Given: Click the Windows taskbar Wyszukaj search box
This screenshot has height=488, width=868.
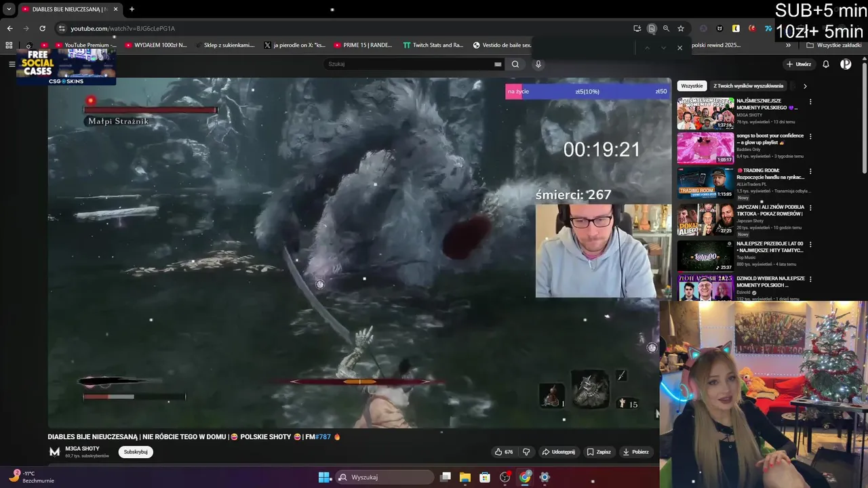Looking at the screenshot, I should (384, 477).
